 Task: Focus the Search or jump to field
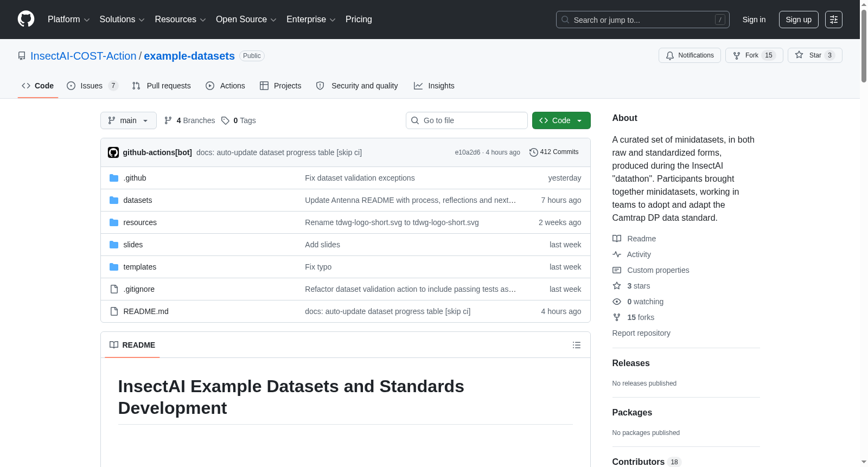[642, 20]
